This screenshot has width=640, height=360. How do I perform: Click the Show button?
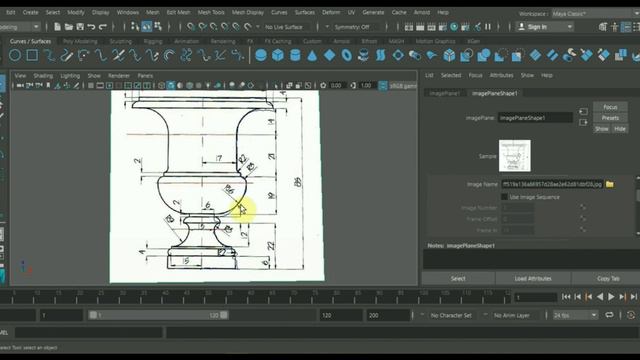pyautogui.click(x=602, y=129)
